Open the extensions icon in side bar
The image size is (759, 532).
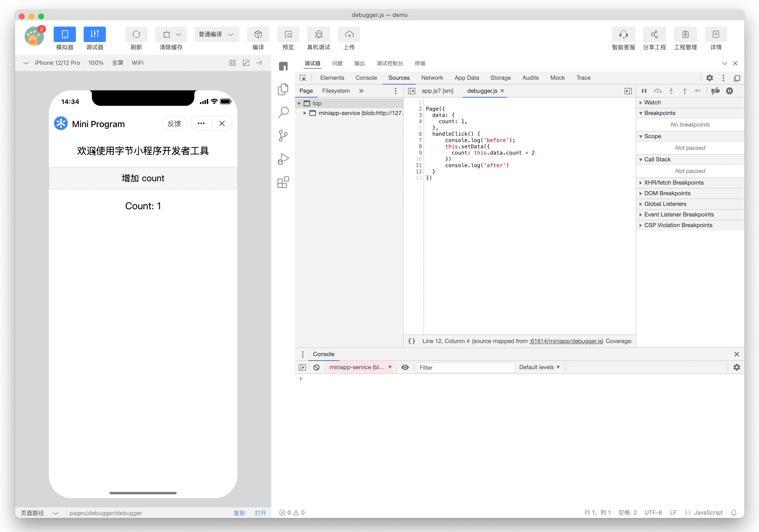tap(283, 182)
